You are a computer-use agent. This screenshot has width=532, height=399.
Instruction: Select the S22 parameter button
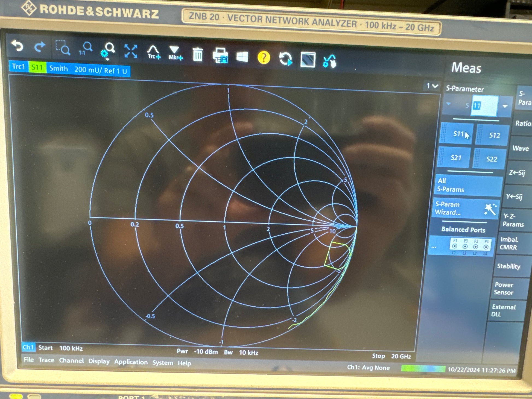click(491, 159)
